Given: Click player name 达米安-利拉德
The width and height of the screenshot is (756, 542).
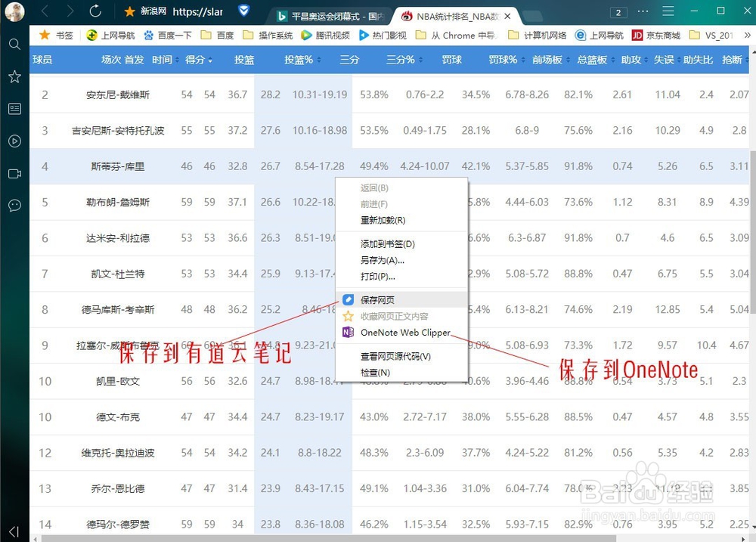Looking at the screenshot, I should point(118,238).
